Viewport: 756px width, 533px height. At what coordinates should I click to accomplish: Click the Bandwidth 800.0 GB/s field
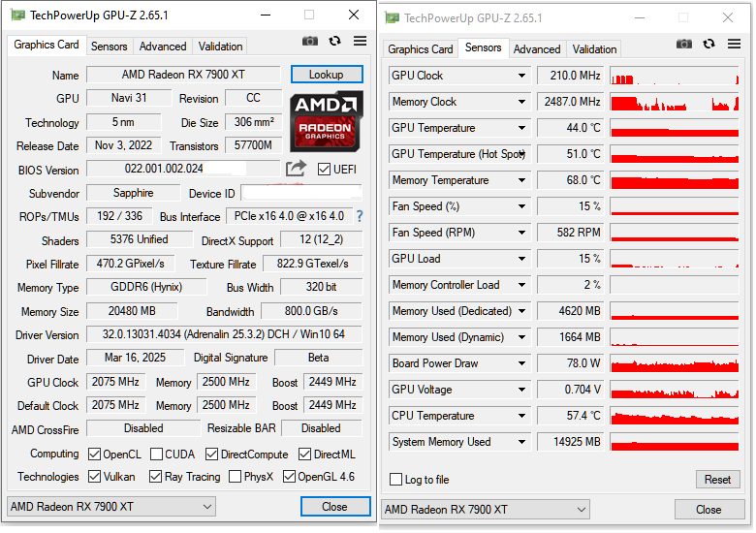(x=311, y=311)
